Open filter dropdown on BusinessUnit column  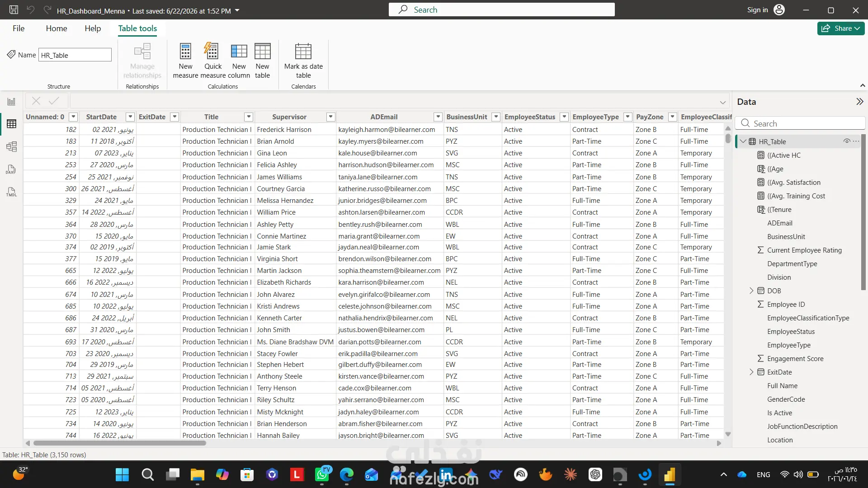(496, 117)
